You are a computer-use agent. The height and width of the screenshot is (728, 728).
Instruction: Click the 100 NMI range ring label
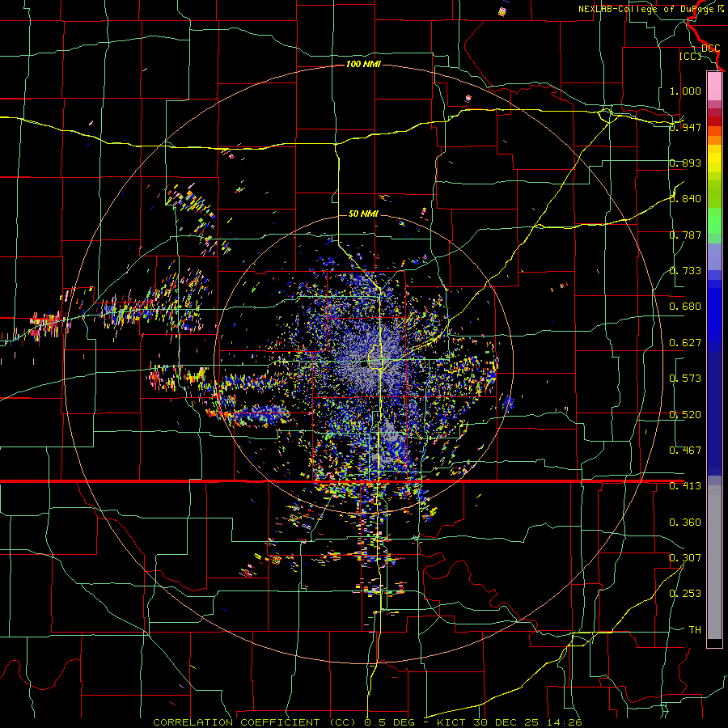[363, 64]
